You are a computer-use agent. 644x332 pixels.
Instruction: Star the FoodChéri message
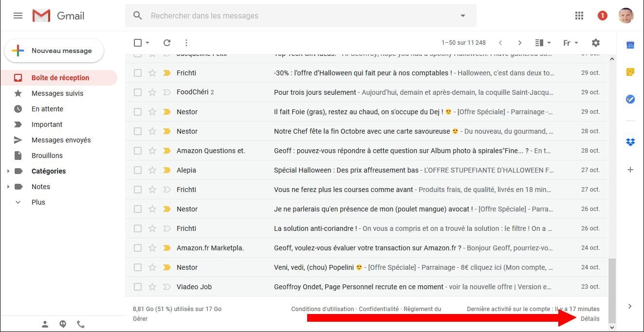click(x=152, y=92)
